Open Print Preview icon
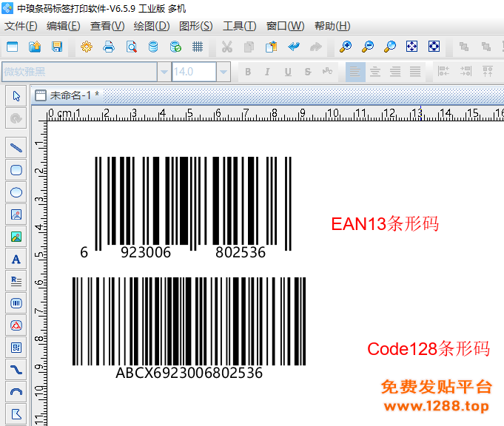The width and height of the screenshot is (504, 426). point(131,47)
